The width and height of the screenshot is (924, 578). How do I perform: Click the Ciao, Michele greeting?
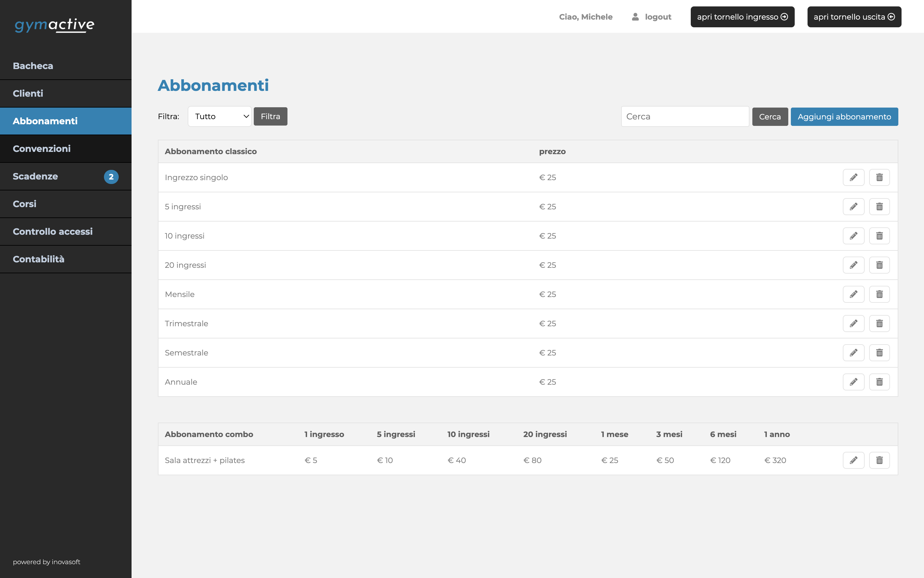tap(586, 17)
